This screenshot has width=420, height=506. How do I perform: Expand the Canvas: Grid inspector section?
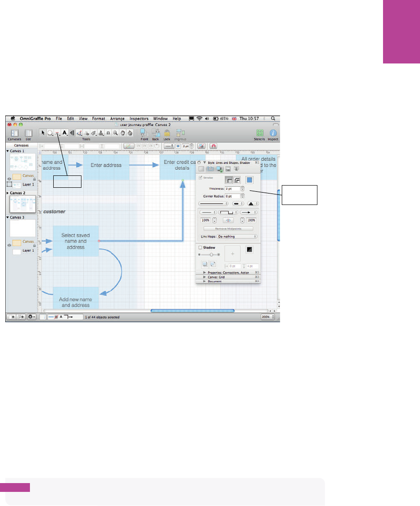tap(204, 277)
